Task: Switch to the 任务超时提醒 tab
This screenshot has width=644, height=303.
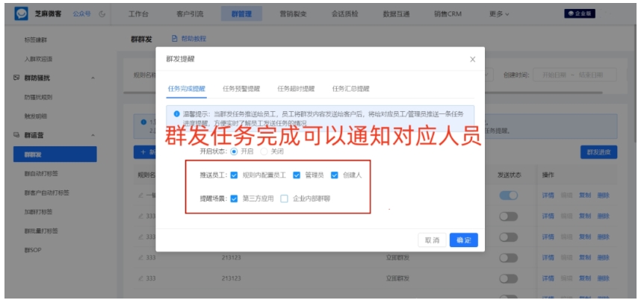Action: [x=296, y=89]
